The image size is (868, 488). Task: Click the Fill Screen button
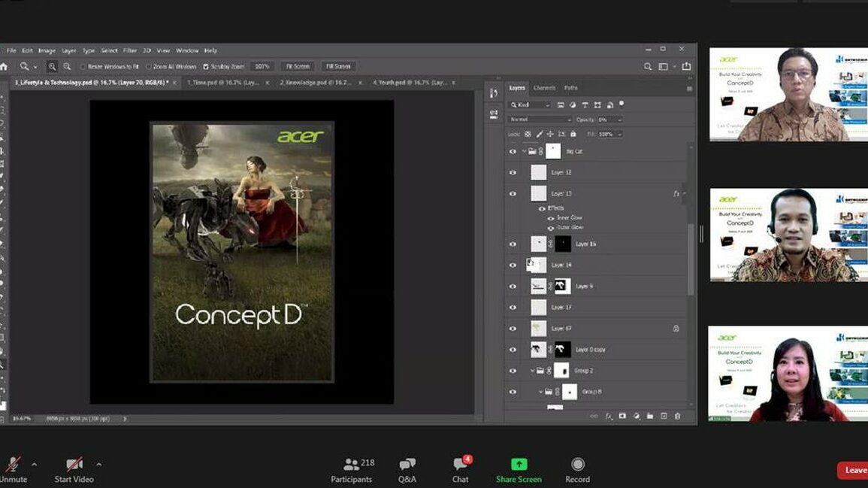(x=338, y=66)
